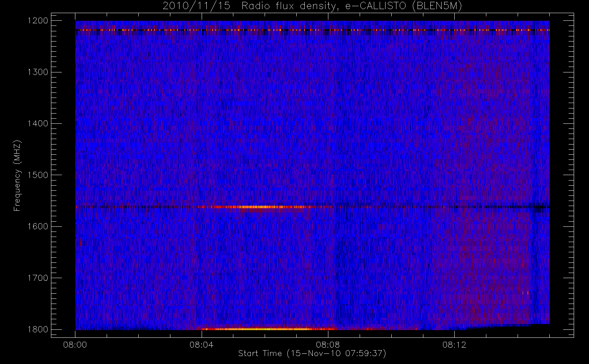The height and width of the screenshot is (364, 589).
Task: Click the 1200 frequency axis label
Action: tap(38, 21)
